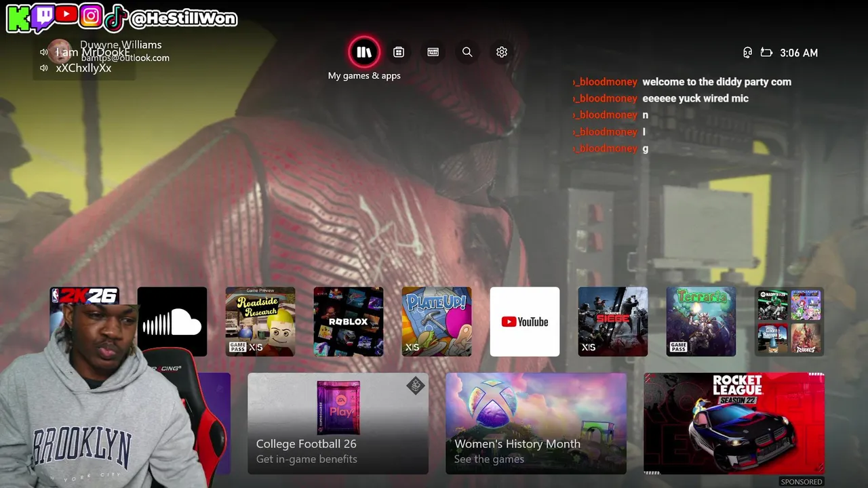Open the Rocket League Season 22 ad
Screen dimensions: 868x488
click(x=734, y=424)
